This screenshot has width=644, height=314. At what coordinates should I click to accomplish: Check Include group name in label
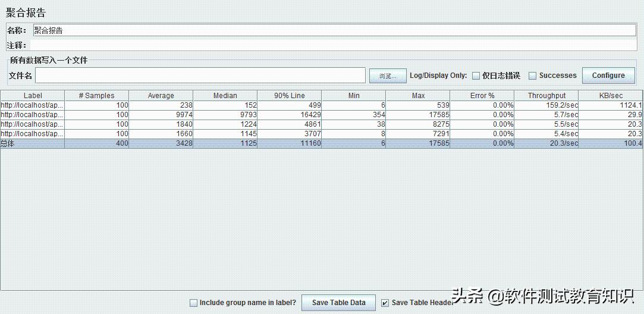click(193, 303)
